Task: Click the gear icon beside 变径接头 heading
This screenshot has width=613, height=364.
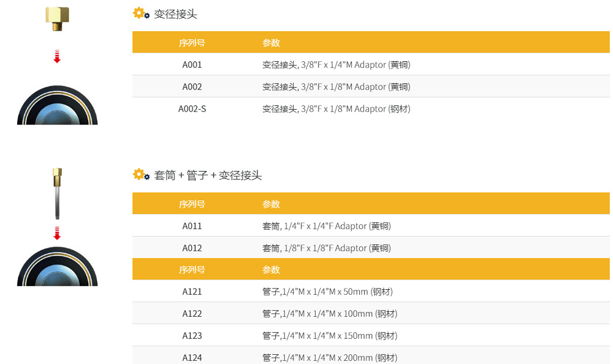Action: click(x=140, y=13)
